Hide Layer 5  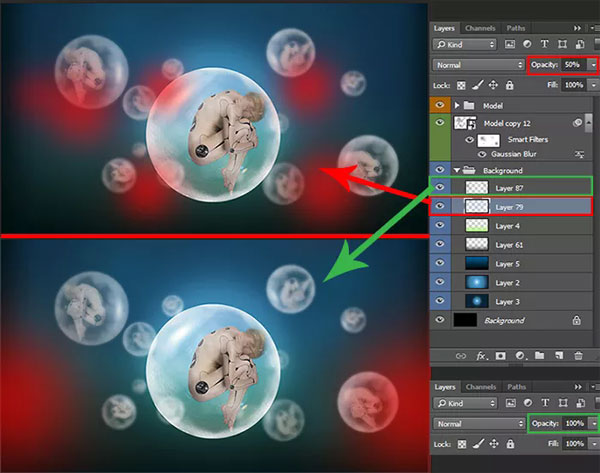pyautogui.click(x=440, y=263)
